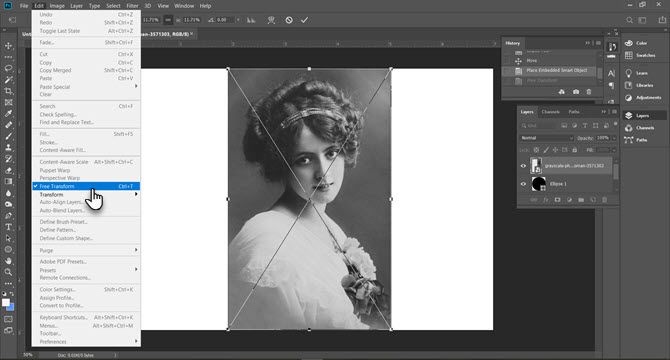Hide the grayscale photo smart object layer
Screen dimensions: 670x360
[x=523, y=166]
